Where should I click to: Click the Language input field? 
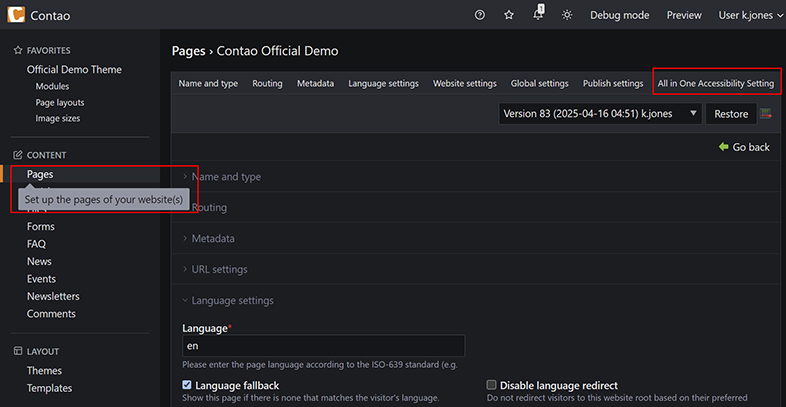(x=323, y=346)
